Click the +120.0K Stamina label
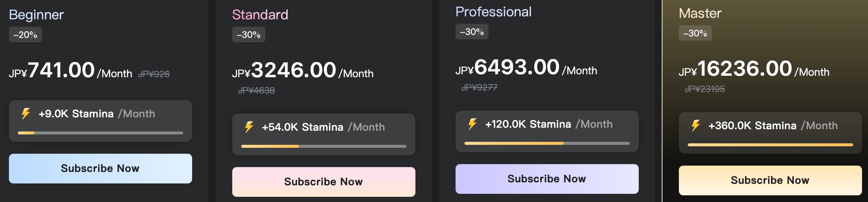The image size is (868, 202). 528,124
